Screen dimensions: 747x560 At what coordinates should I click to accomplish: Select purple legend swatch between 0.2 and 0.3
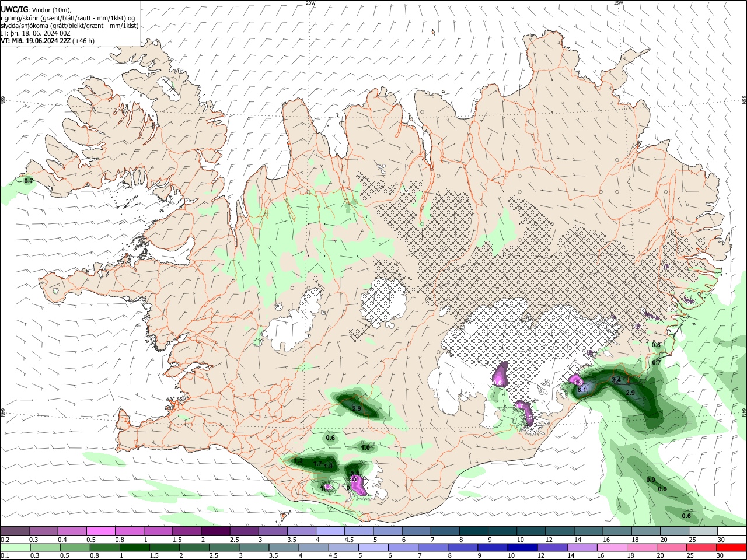tap(15, 531)
